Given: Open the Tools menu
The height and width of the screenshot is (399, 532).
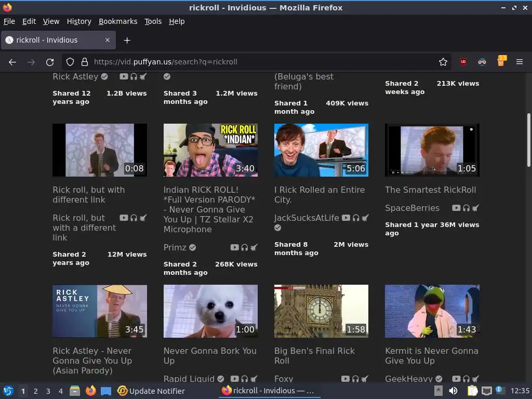Looking at the screenshot, I should pos(153,21).
